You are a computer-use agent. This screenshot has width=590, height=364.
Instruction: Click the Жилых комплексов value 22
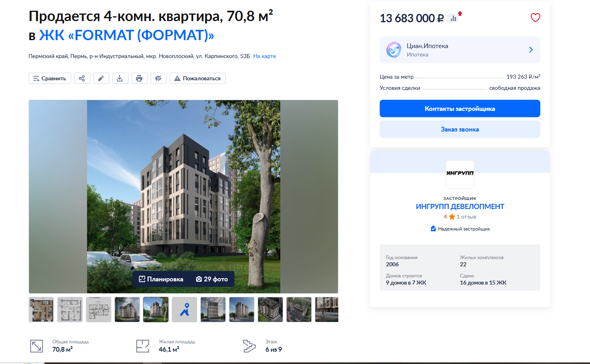click(x=463, y=264)
